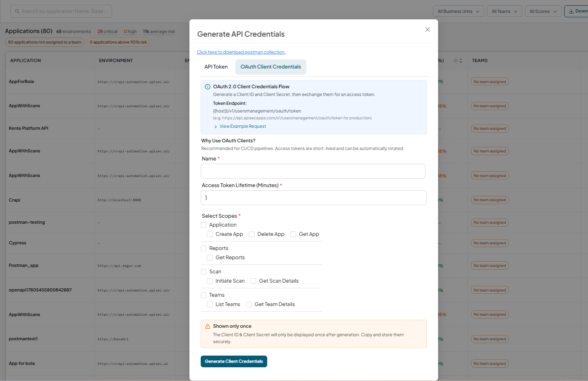Screen dimensions: 588x381
Task: Focus the application search box
Action: point(61,11)
